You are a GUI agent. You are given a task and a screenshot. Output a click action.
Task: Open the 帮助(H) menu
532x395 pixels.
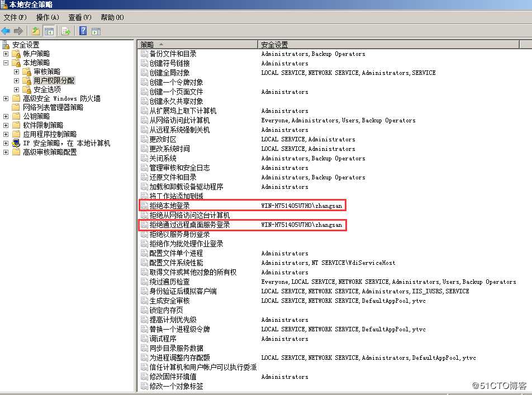[x=112, y=17]
